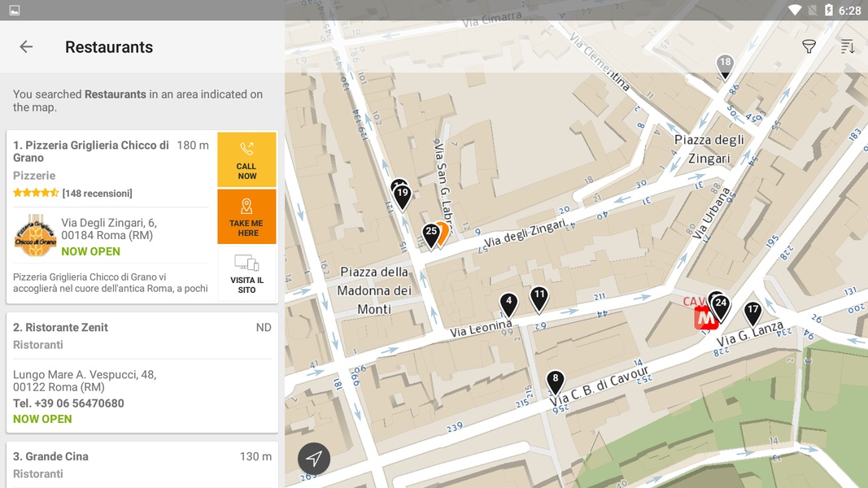Image resolution: width=868 pixels, height=488 pixels.
Task: Tap the Pizzerie category label
Action: tap(34, 176)
